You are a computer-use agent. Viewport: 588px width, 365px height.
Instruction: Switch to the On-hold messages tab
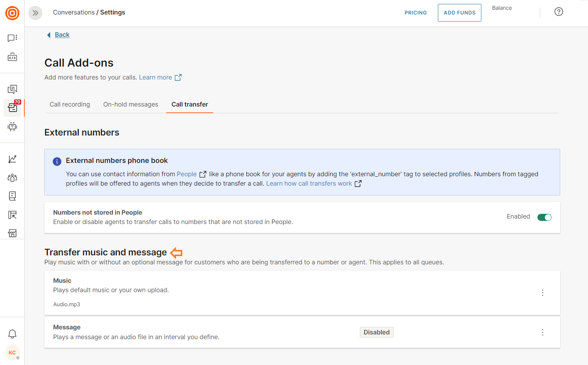pyautogui.click(x=131, y=105)
